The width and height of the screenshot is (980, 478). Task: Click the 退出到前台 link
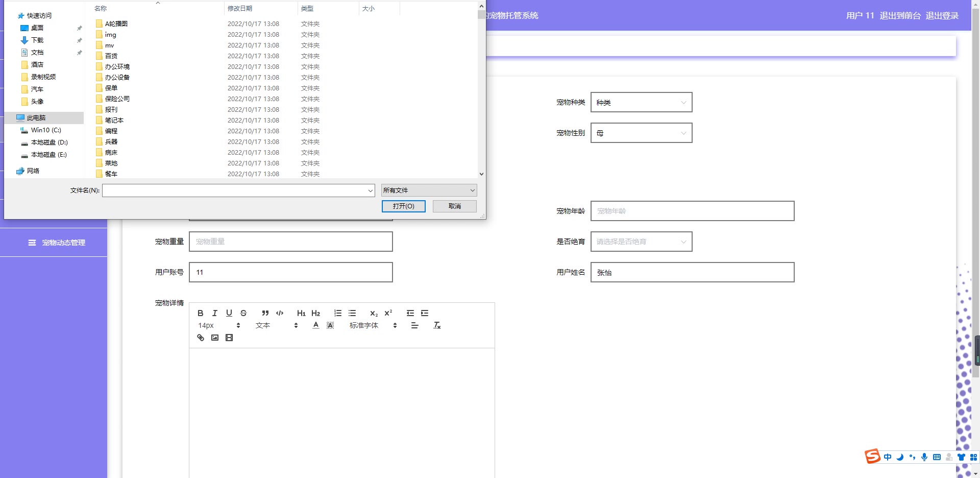point(900,15)
